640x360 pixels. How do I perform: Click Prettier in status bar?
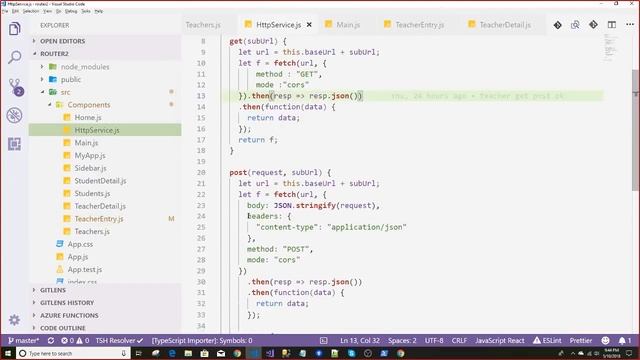tap(581, 340)
